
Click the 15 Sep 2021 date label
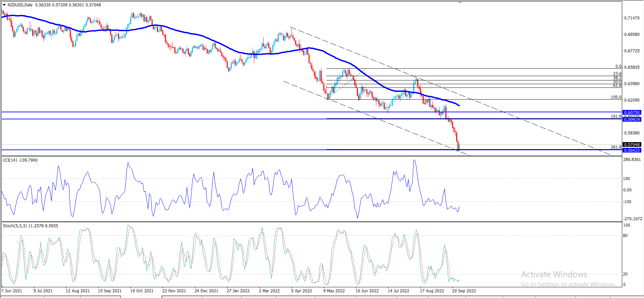(x=110, y=291)
